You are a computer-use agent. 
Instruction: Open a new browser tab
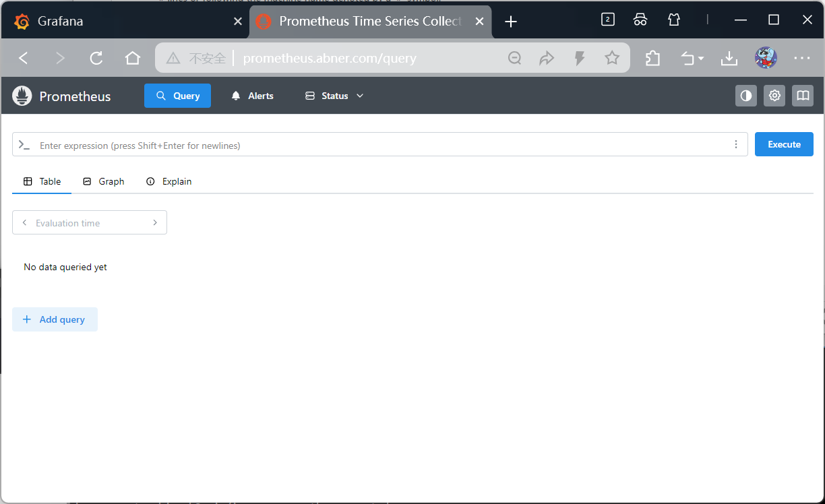click(511, 22)
